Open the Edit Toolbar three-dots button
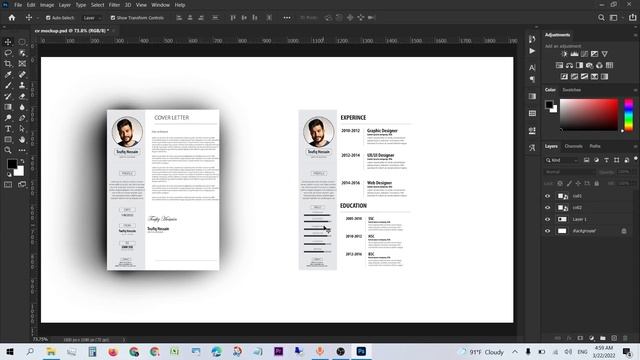Image resolution: width=640 pixels, height=360 pixels. tap(22, 150)
